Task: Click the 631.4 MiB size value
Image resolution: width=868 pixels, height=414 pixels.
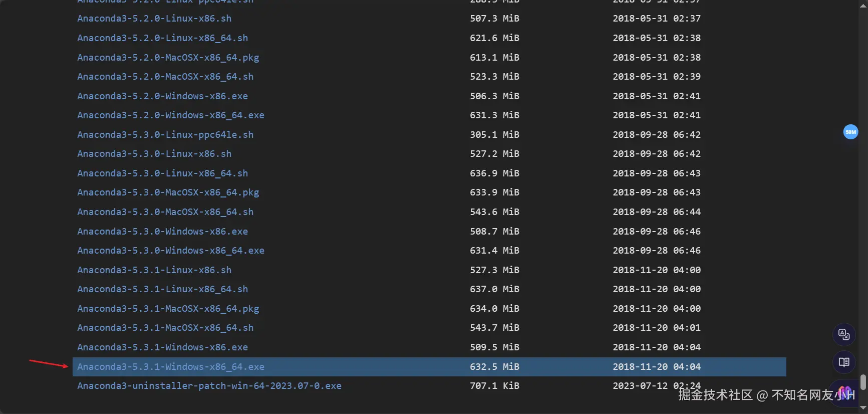Action: pos(494,251)
